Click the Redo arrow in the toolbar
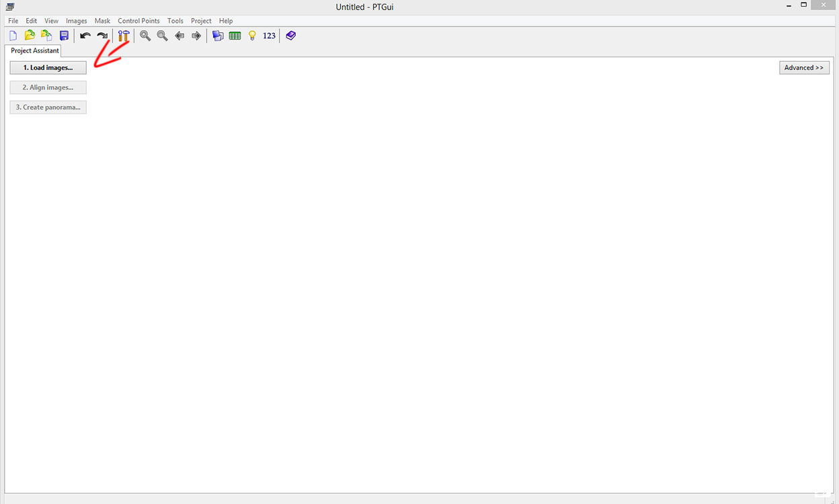This screenshot has height=504, width=839. [102, 36]
